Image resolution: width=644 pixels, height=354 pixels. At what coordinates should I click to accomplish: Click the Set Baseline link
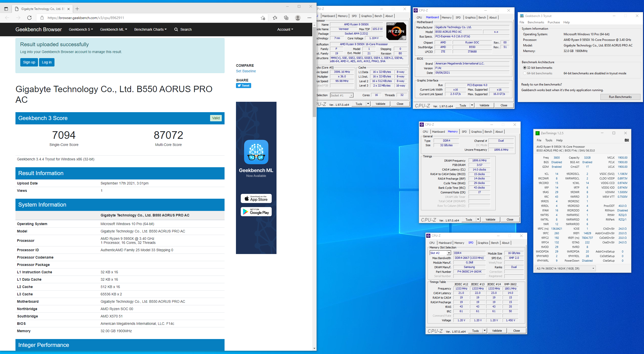click(x=246, y=71)
